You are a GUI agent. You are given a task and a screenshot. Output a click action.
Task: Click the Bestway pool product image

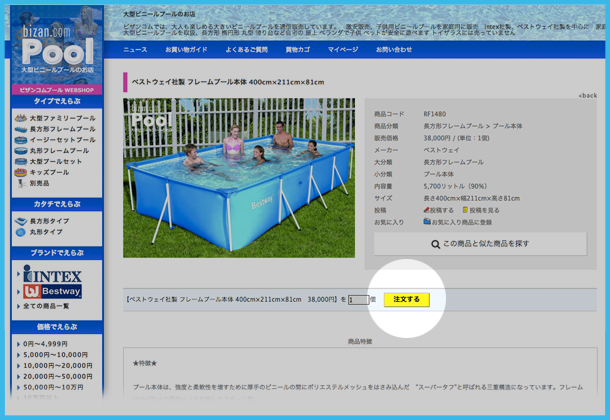[239, 178]
